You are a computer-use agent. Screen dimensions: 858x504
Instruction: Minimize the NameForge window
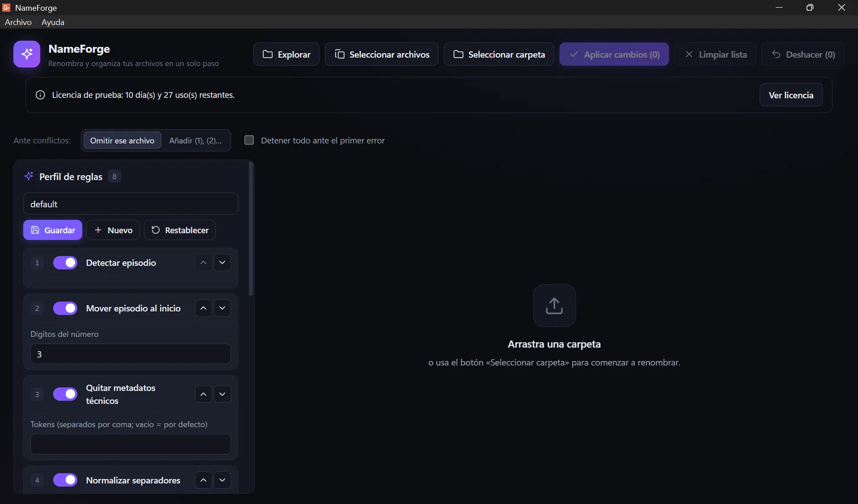(x=779, y=8)
